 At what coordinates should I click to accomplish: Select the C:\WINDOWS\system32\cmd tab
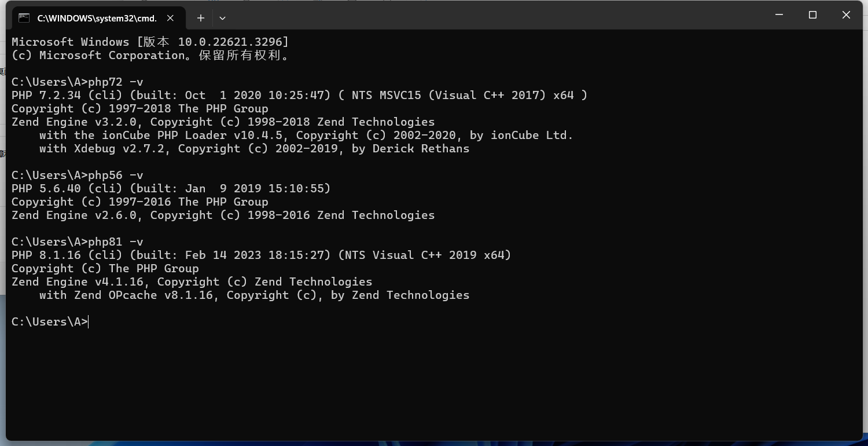coord(97,18)
